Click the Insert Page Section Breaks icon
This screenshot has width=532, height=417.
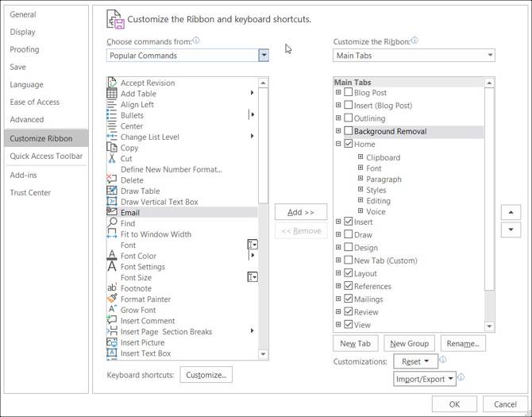pos(112,331)
